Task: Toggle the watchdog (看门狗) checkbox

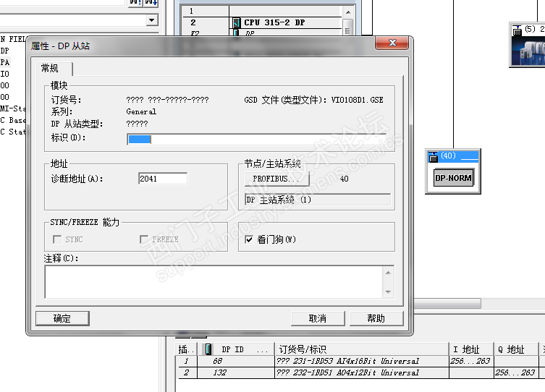Action: click(x=249, y=239)
